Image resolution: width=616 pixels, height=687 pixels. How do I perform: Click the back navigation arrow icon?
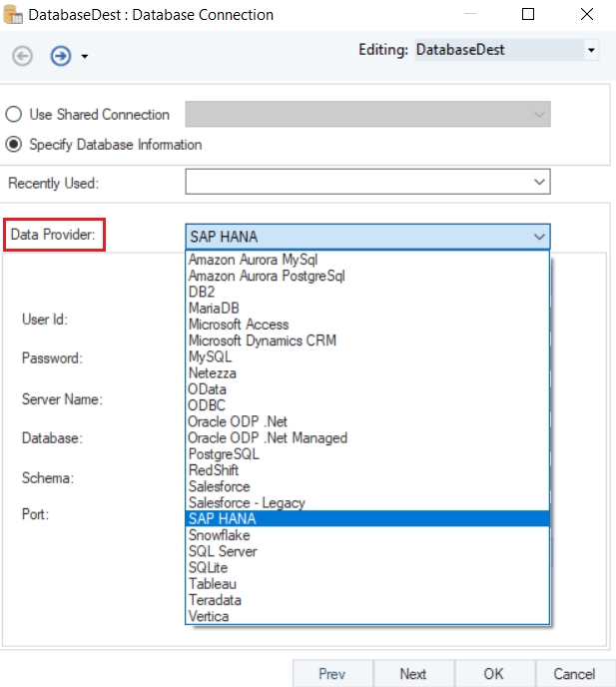pos(23,56)
